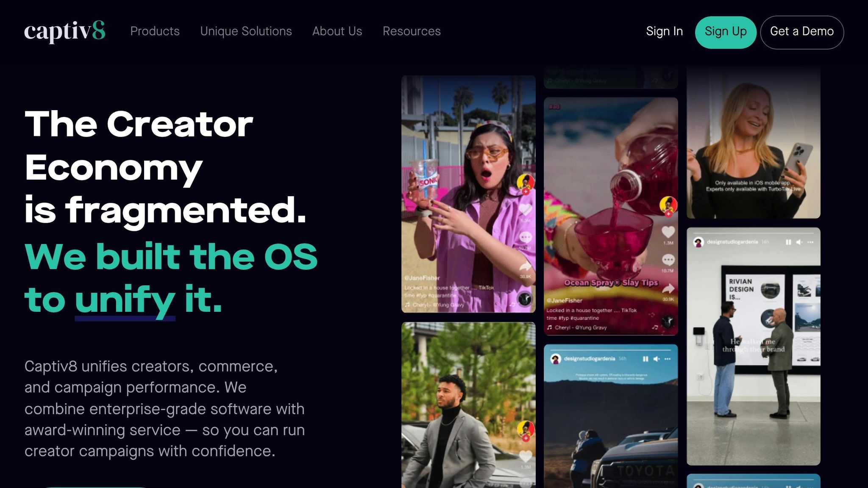
Task: Expand Unique Solutions navigation menu
Action: 246,31
